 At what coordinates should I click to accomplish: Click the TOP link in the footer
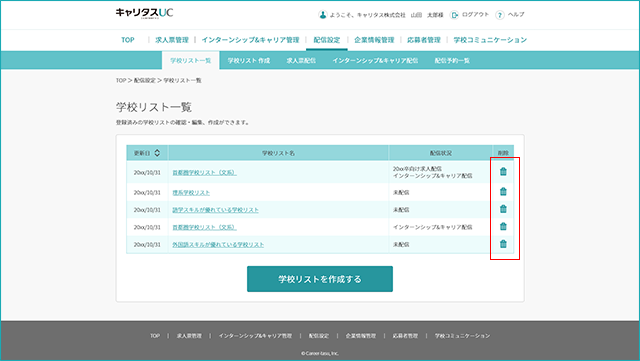click(155, 336)
